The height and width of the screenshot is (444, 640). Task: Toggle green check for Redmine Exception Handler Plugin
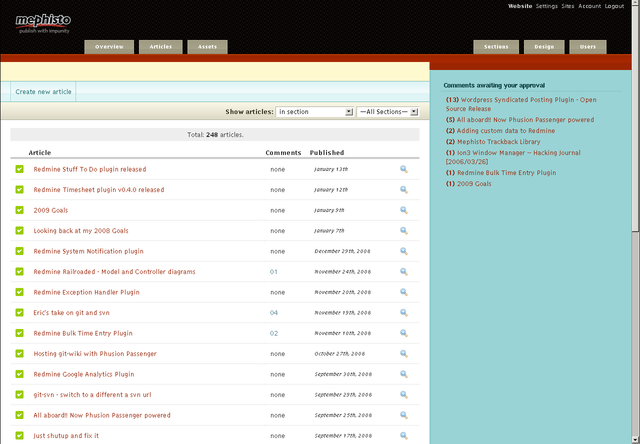pos(20,292)
